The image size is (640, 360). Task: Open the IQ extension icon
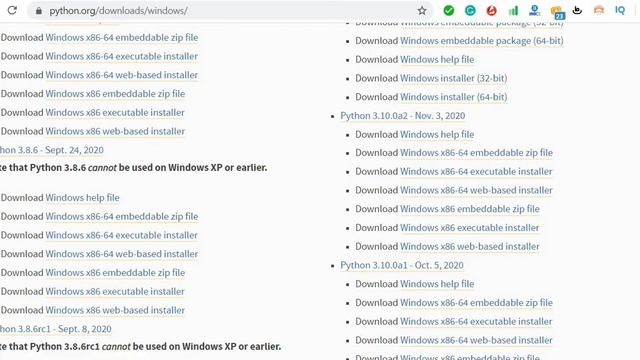620,10
